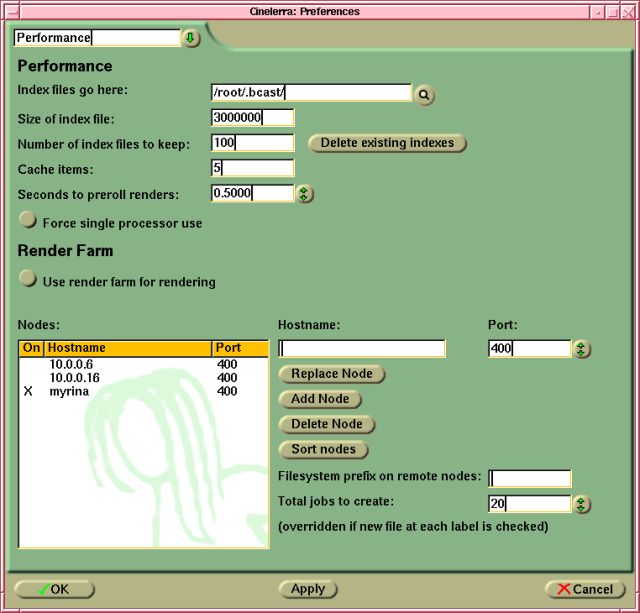Click the Replace Node button
Screen dimensions: 640x613
pos(331,374)
